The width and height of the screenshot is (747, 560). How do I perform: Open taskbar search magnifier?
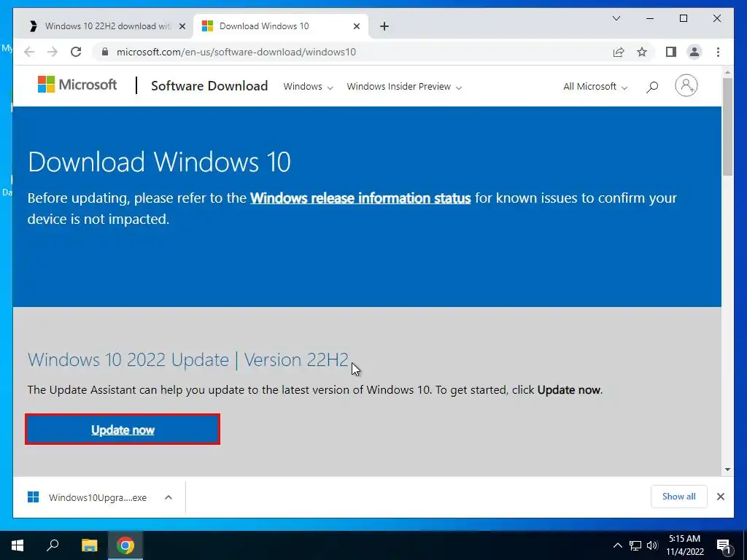(x=53, y=545)
